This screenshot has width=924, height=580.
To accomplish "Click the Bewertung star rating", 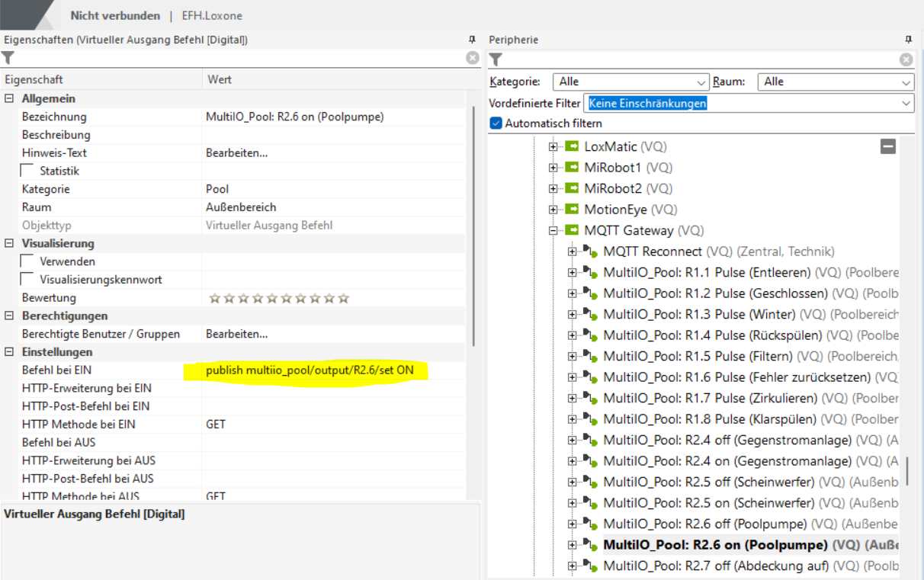I will pos(279,298).
